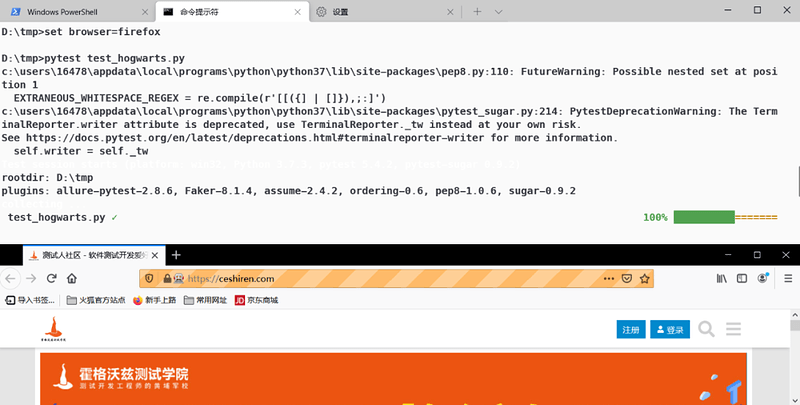Close the 测试人社区 Firefox tab
This screenshot has width=800, height=405.
tap(155, 256)
